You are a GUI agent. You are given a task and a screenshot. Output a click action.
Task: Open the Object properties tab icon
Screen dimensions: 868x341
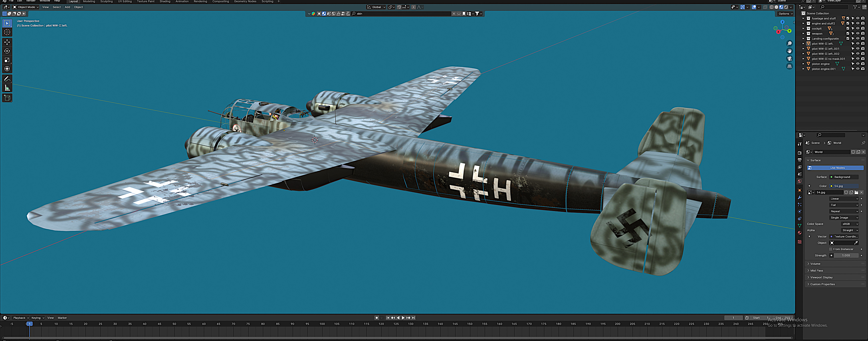(800, 190)
